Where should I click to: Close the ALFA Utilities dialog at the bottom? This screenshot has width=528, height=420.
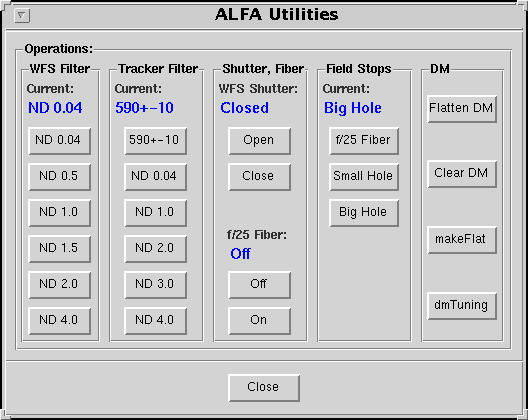(x=264, y=388)
